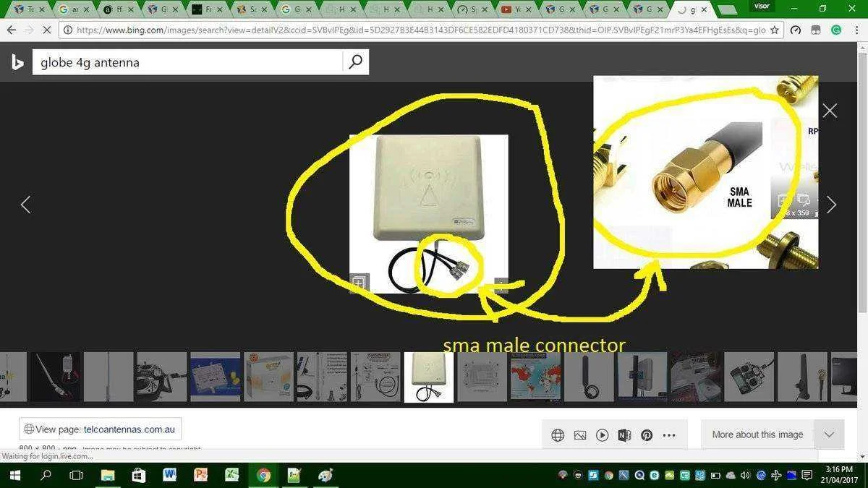Open a new browser tab
The image size is (868, 488).
(726, 9)
